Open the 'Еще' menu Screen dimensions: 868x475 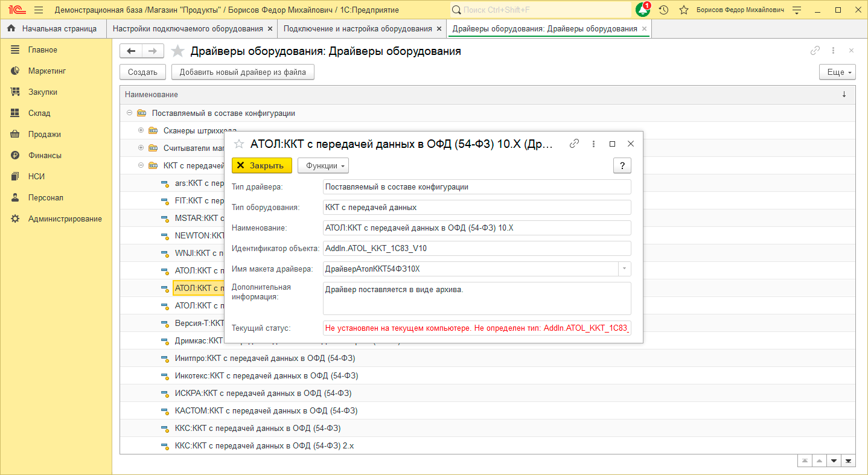click(837, 72)
